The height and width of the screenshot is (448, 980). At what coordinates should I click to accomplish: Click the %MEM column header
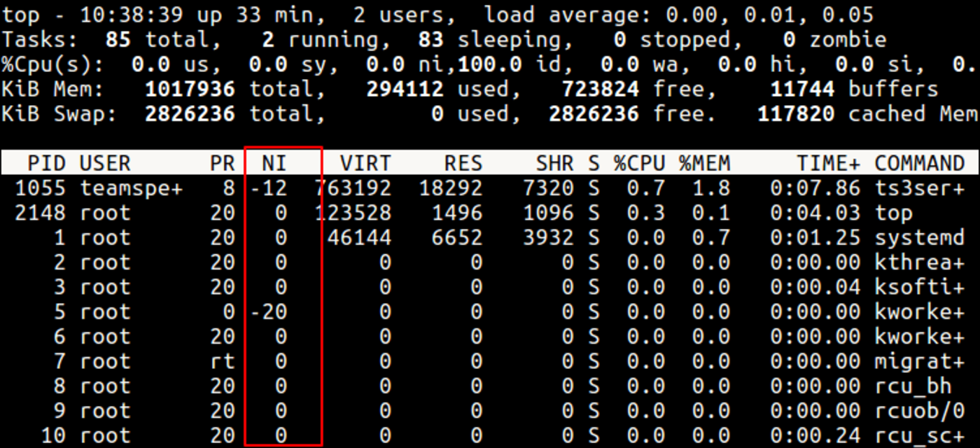[x=704, y=164]
